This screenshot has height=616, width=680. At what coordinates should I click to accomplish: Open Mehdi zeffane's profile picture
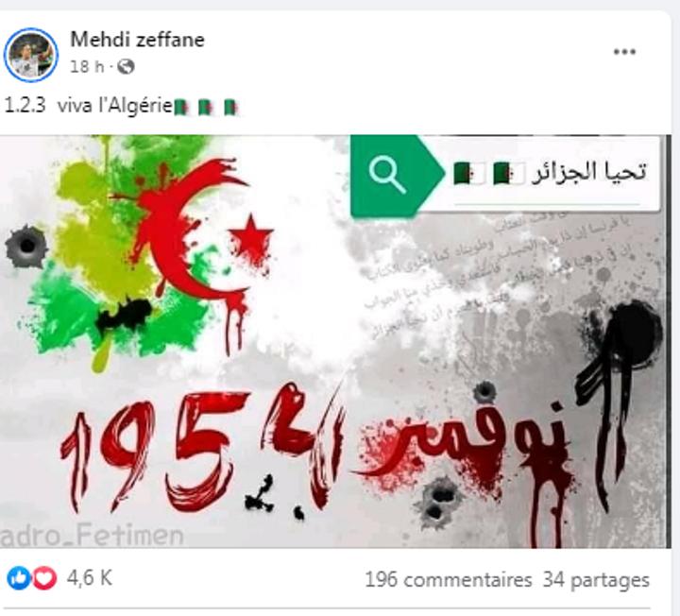tap(30, 55)
